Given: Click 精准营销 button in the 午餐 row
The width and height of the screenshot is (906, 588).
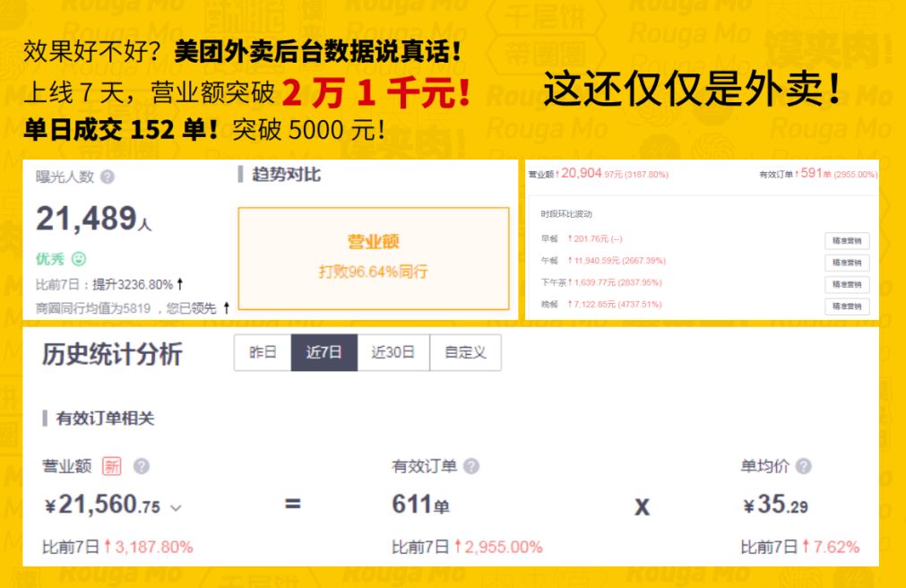Looking at the screenshot, I should tap(847, 263).
